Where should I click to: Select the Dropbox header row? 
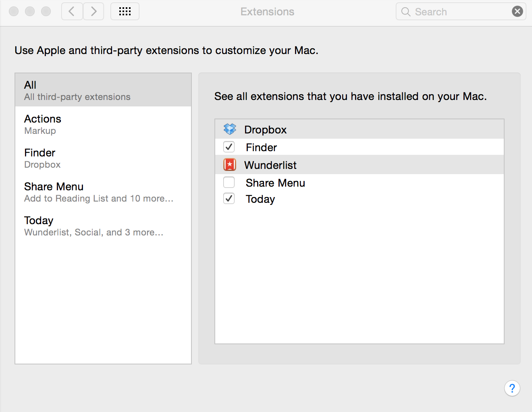[x=265, y=129]
